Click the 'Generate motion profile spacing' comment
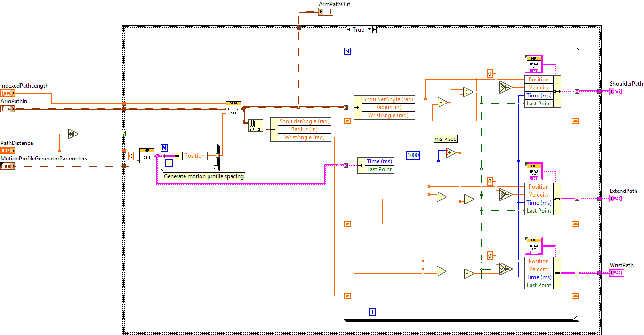This screenshot has height=335, width=644. coord(204,176)
